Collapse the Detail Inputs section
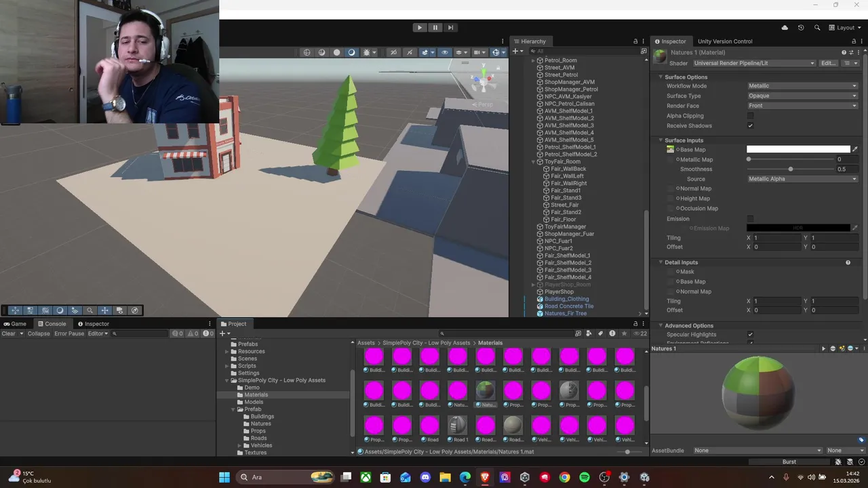 [x=660, y=262]
